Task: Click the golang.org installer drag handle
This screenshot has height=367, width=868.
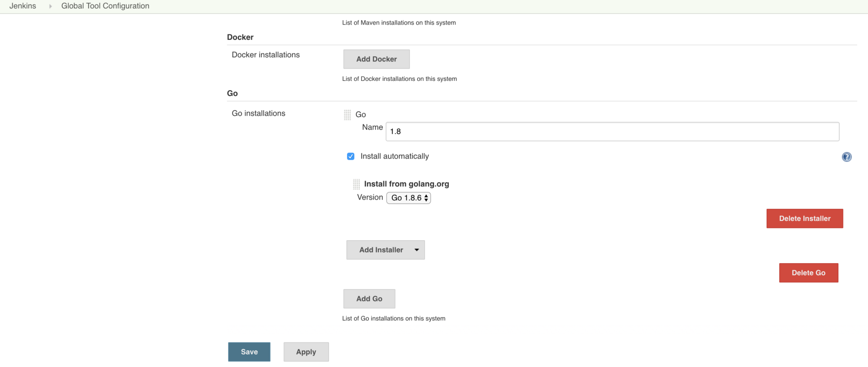Action: tap(356, 184)
